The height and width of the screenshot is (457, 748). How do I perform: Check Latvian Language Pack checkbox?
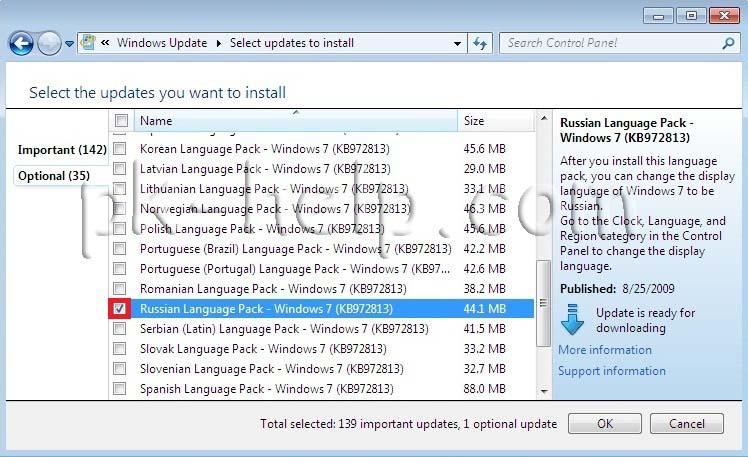120,169
